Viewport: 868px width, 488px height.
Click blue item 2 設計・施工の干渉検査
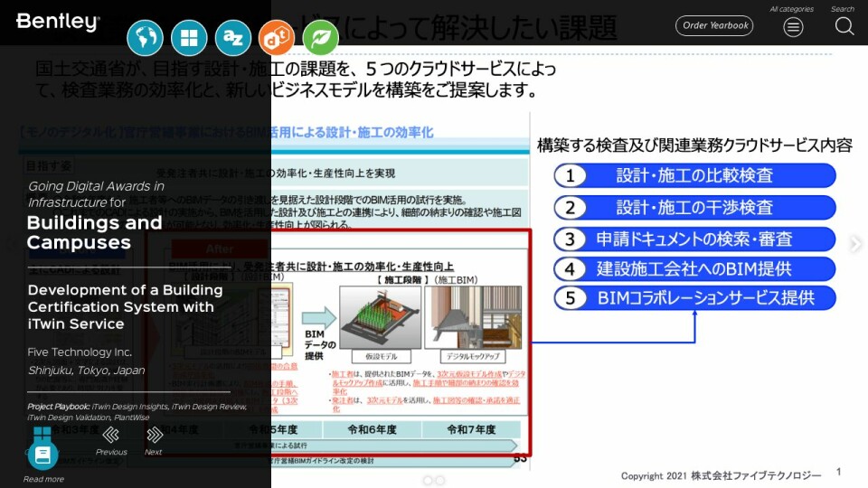(x=694, y=208)
